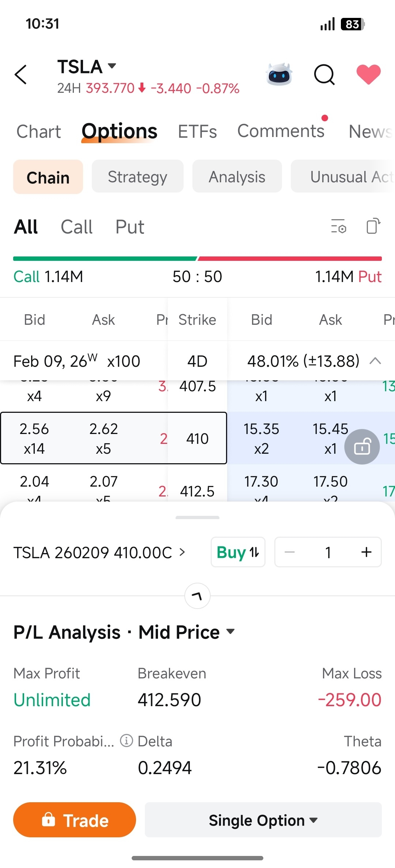This screenshot has width=395, height=868.
Task: Tap the orange Trade button
Action: 75,820
